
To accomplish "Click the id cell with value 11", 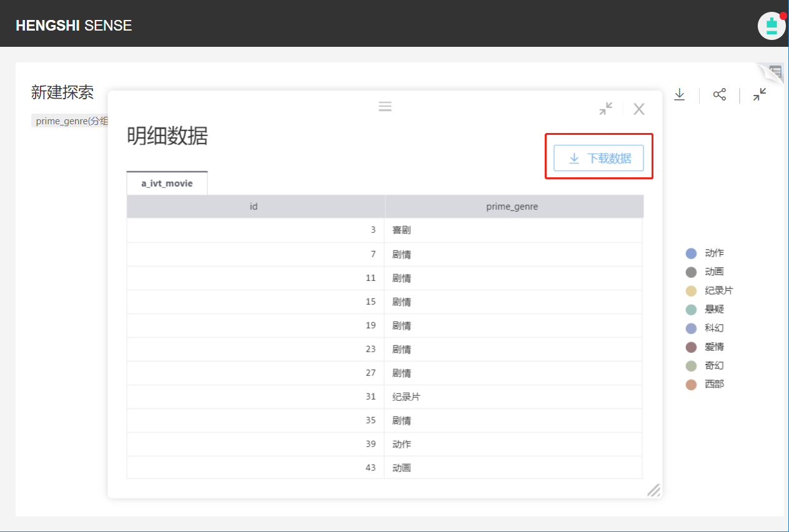I will [x=256, y=278].
